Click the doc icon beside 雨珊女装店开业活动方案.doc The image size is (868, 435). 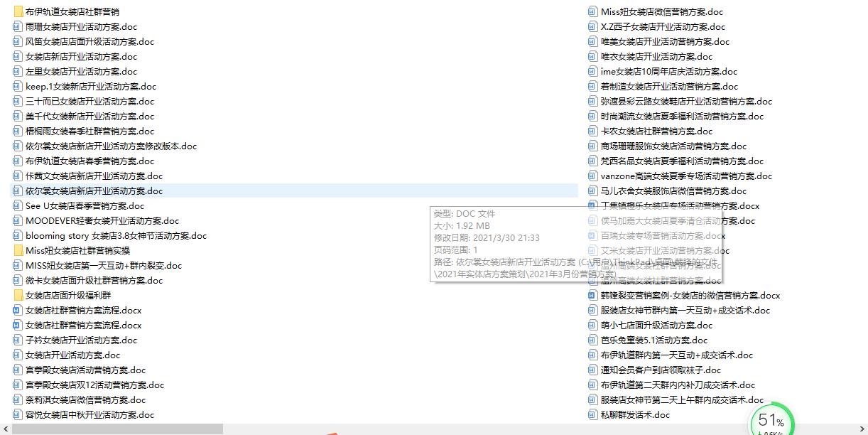pyautogui.click(x=18, y=26)
